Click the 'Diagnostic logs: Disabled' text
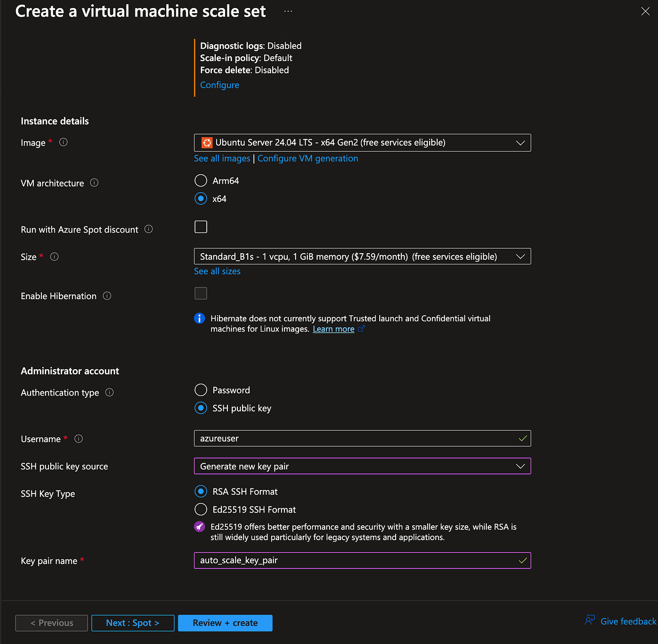 pyautogui.click(x=251, y=46)
